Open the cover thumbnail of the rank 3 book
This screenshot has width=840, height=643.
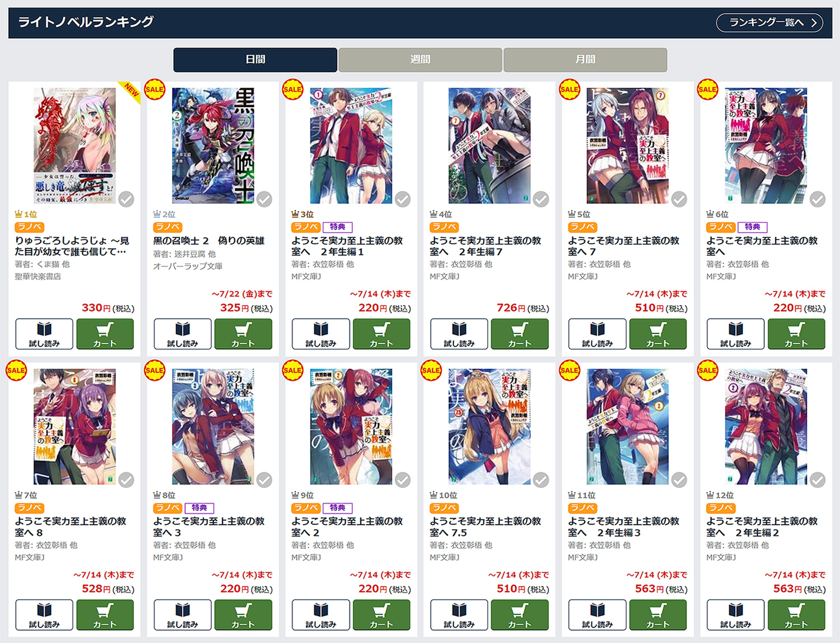pos(351,145)
